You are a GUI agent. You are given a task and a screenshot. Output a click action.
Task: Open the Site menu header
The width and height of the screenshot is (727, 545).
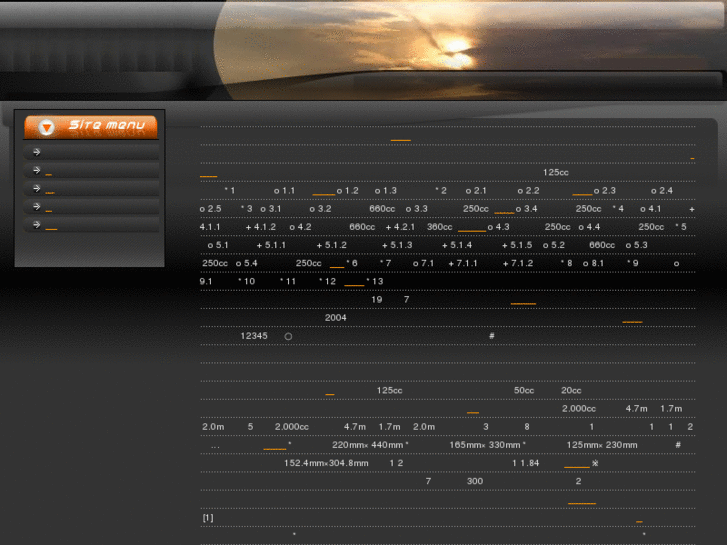(x=91, y=127)
